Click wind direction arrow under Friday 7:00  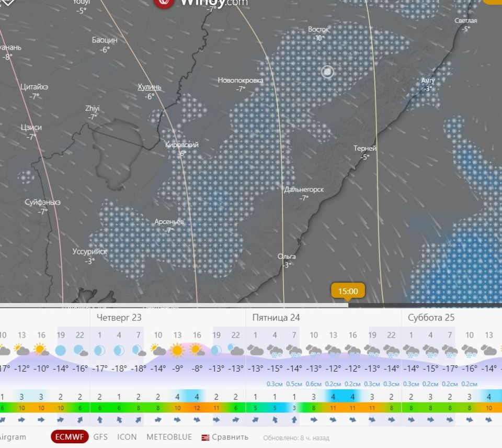tap(294, 419)
